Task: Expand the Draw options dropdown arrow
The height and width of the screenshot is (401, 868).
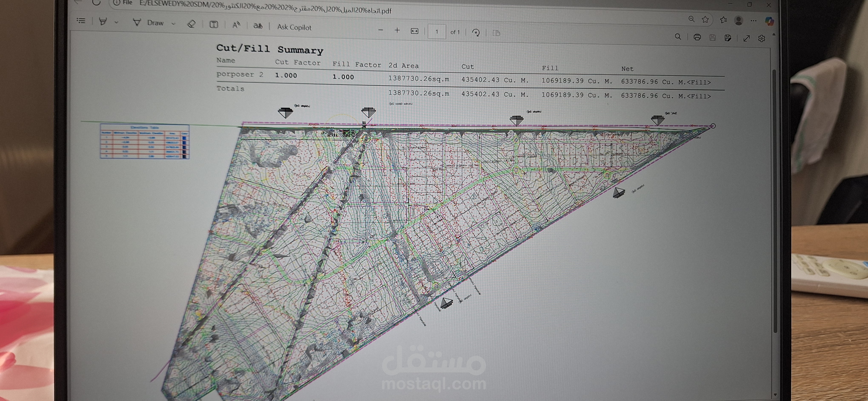Action: point(174,24)
